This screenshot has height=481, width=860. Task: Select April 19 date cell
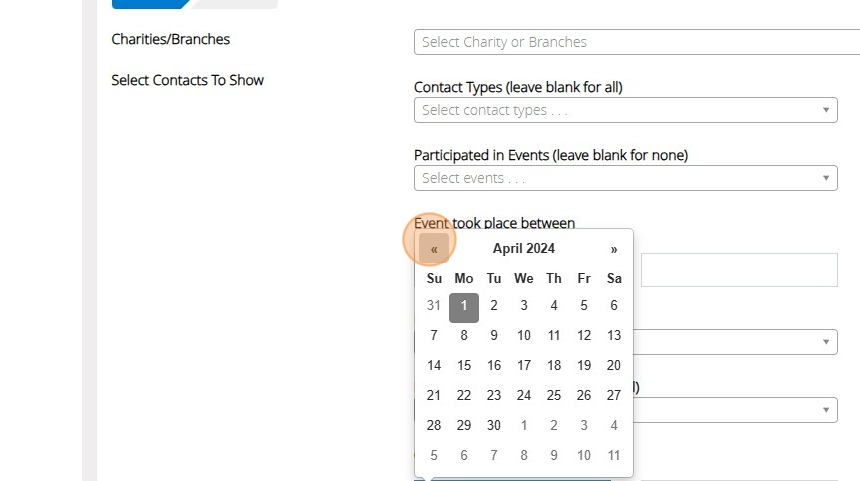coord(584,366)
